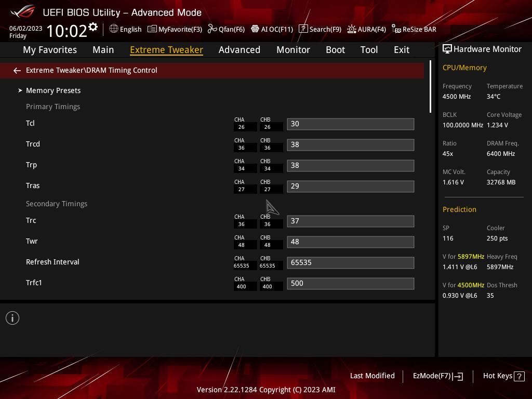Click the Twr value field showing 48
Viewport: 532px width, 399px height.
point(351,242)
